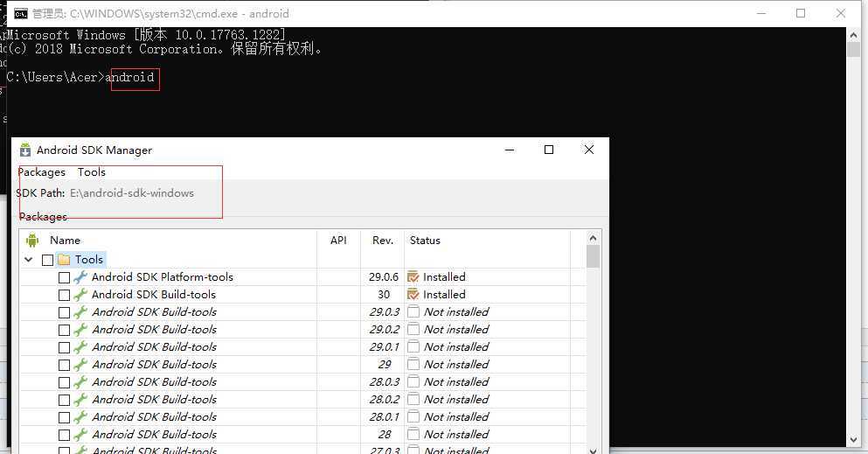Check Build-tools 29.0.2 package checkbox

pyautogui.click(x=64, y=330)
